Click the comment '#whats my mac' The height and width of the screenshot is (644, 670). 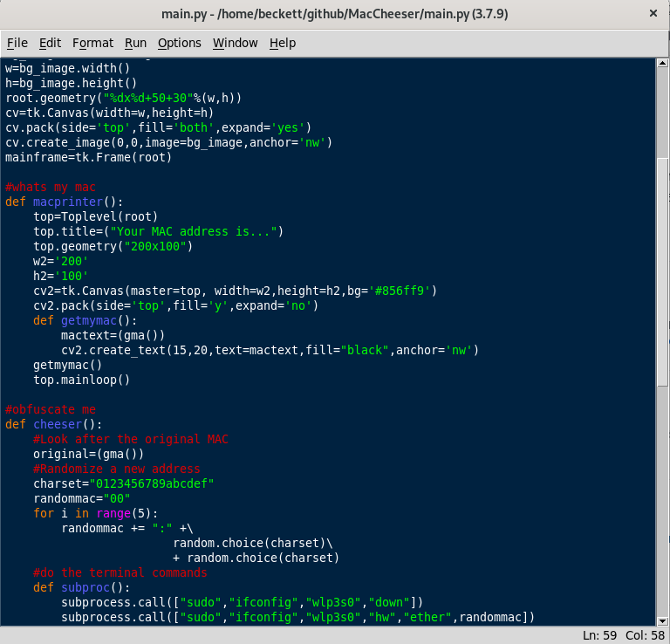point(51,187)
